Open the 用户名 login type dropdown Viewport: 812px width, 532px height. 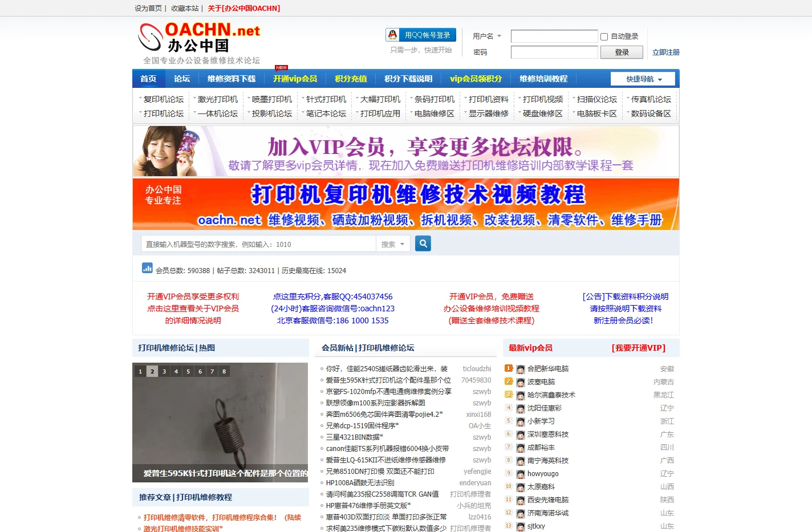point(486,36)
